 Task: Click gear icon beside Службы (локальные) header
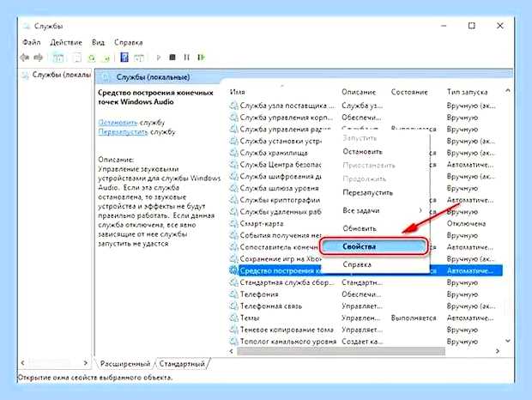pyautogui.click(x=106, y=77)
